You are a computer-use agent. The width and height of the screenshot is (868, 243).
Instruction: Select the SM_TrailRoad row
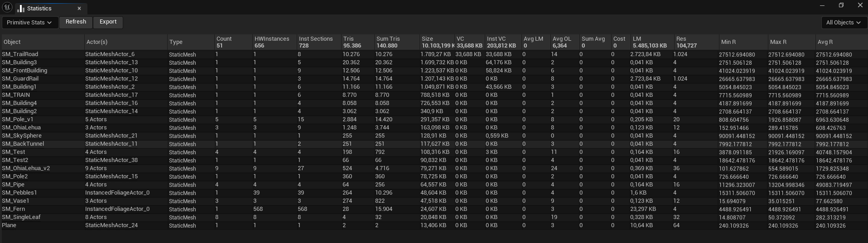pos(20,54)
